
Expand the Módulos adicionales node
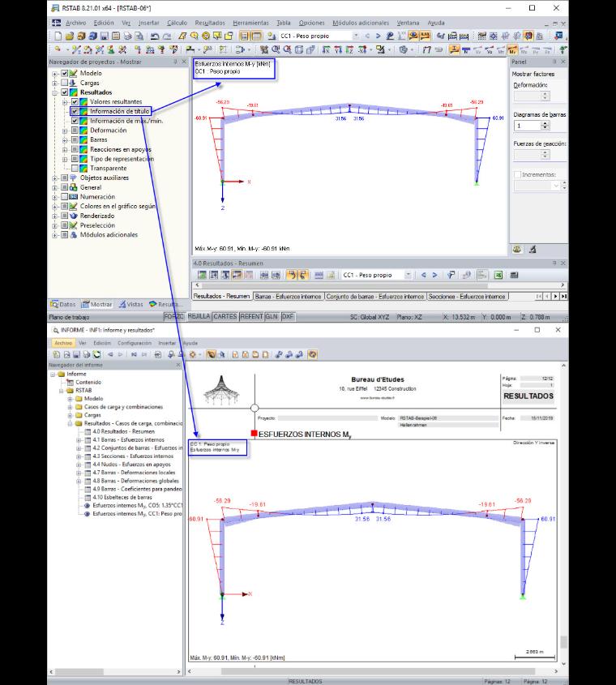55,235
